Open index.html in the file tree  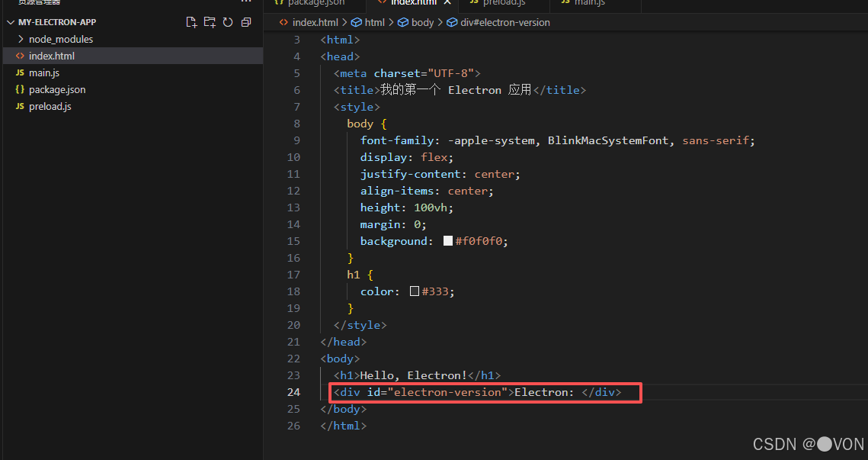pyautogui.click(x=133, y=56)
